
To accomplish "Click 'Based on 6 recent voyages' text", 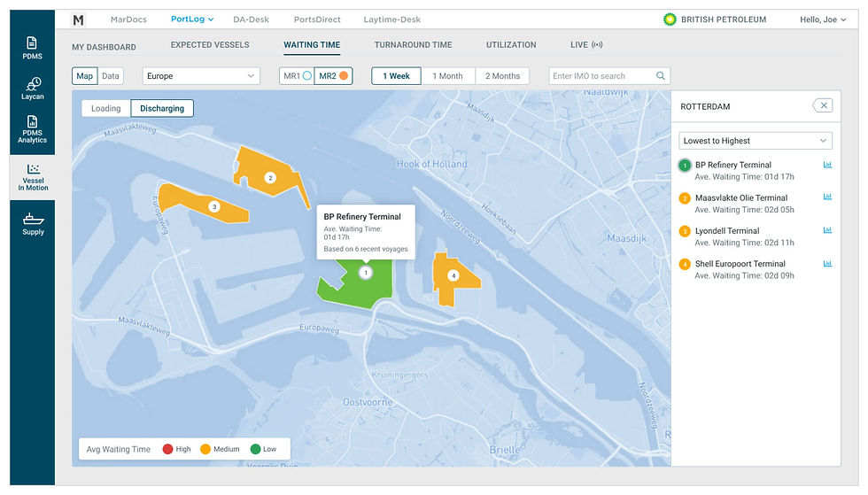I will [366, 249].
